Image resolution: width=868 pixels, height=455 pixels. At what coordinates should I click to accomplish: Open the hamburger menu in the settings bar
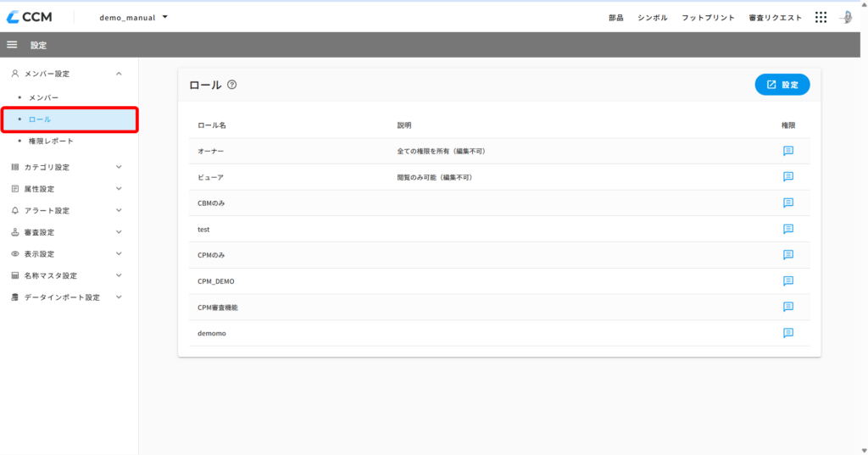pos(12,45)
